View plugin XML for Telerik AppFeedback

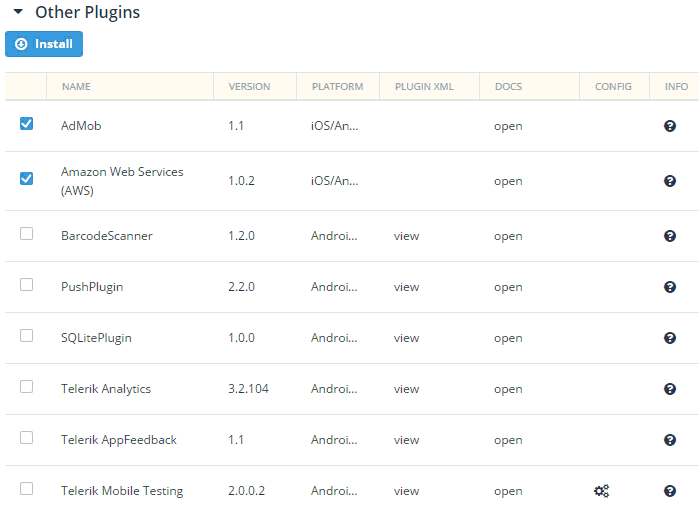pyautogui.click(x=406, y=440)
